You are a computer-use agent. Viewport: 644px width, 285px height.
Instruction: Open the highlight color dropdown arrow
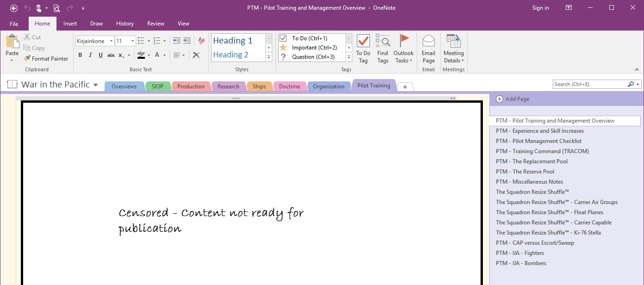(149, 55)
